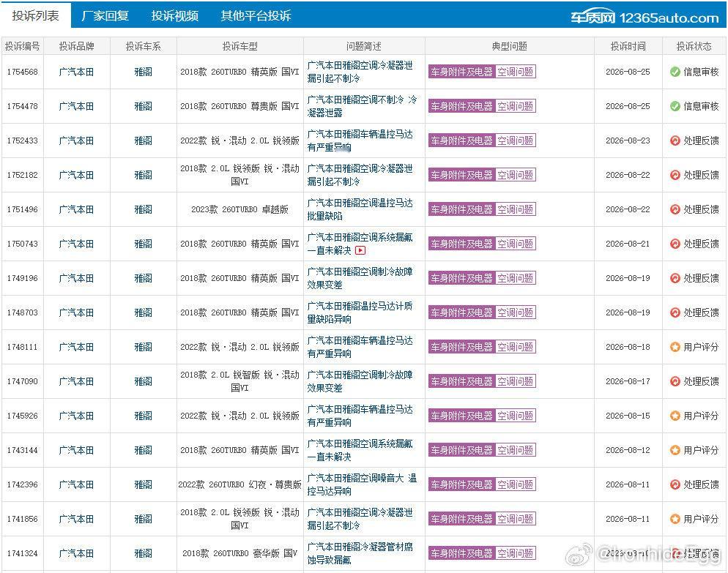This screenshot has width=728, height=573.
Task: Click 雅阁 series link in row 1754478
Action: click(x=143, y=106)
